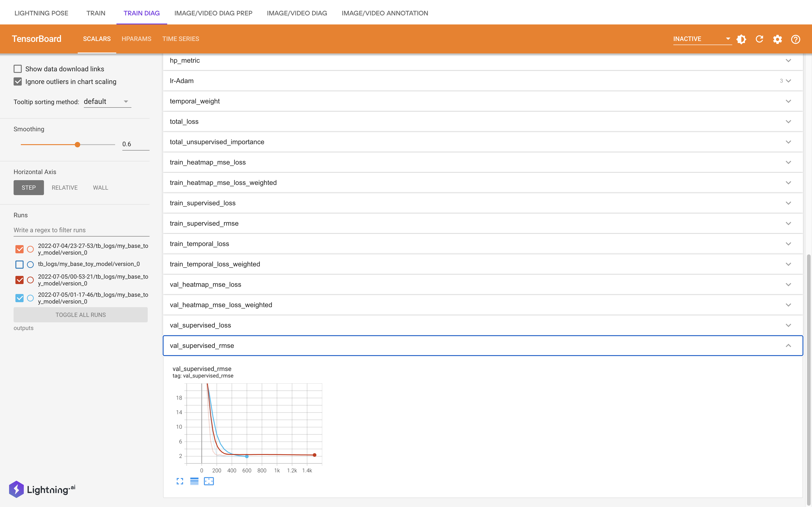The width and height of the screenshot is (812, 507).
Task: Uncheck Ignore outliers in chart scaling
Action: (18, 81)
